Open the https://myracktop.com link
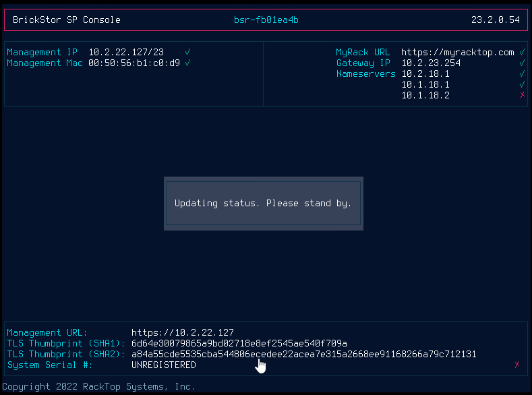Screen dimensions: 532x395 click(457, 52)
